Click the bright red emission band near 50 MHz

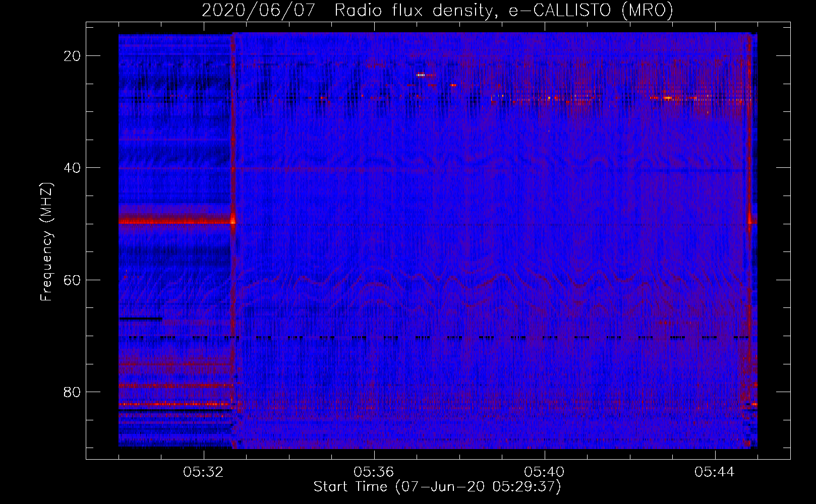click(177, 221)
